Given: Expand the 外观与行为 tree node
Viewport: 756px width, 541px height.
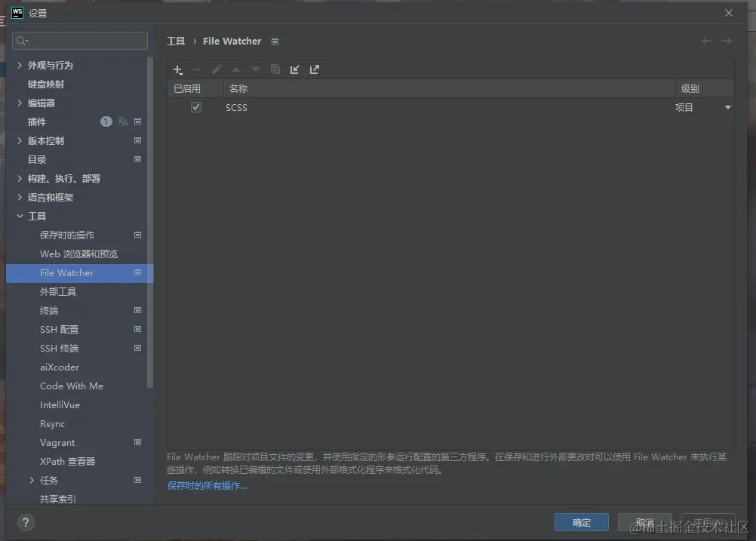Looking at the screenshot, I should (x=20, y=65).
